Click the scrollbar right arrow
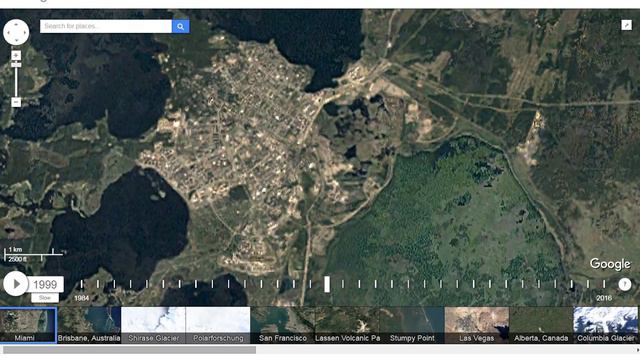The width and height of the screenshot is (640, 360). (x=637, y=350)
